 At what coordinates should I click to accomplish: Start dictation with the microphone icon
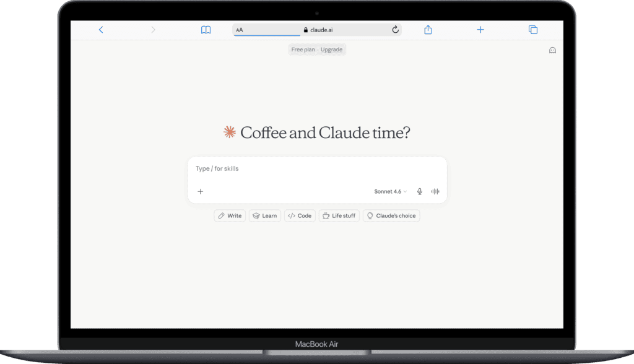pyautogui.click(x=420, y=191)
